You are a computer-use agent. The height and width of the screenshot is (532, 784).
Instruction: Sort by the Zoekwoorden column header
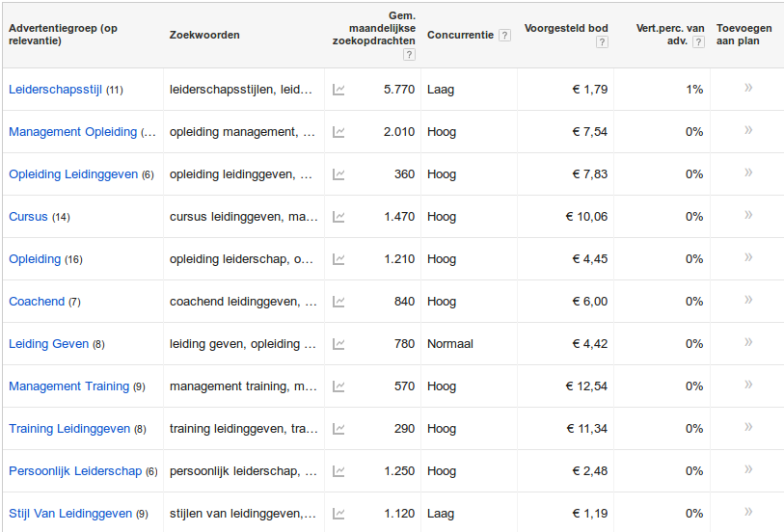tap(204, 35)
